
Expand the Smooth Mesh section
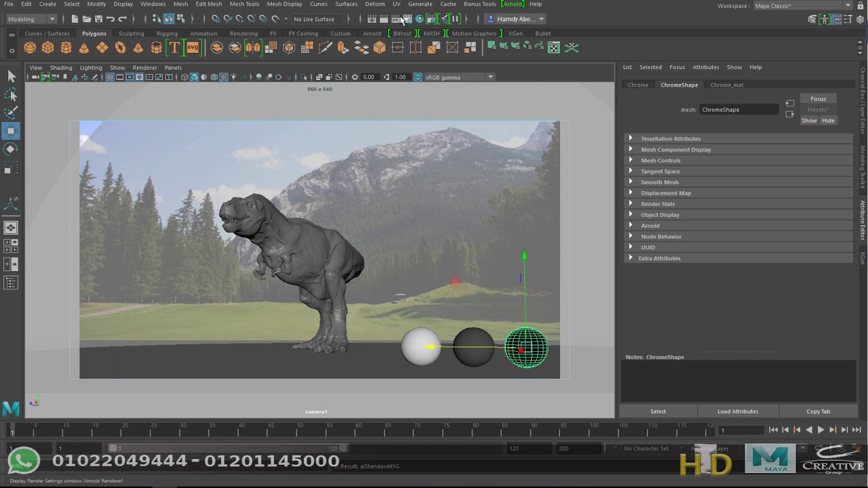pos(738,182)
